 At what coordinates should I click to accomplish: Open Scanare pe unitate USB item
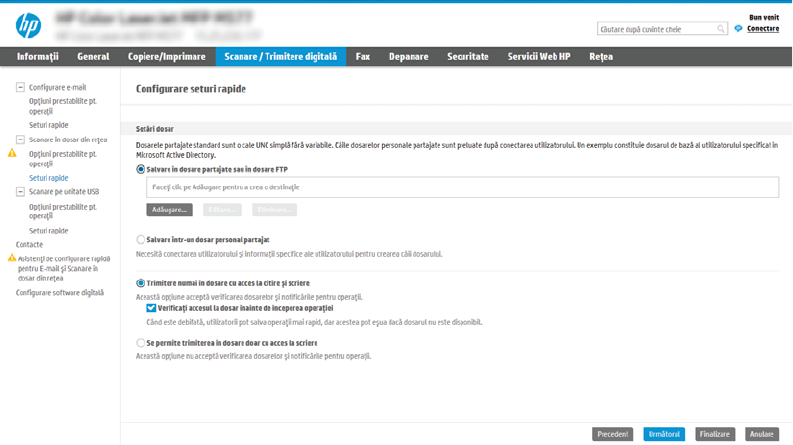tap(64, 192)
